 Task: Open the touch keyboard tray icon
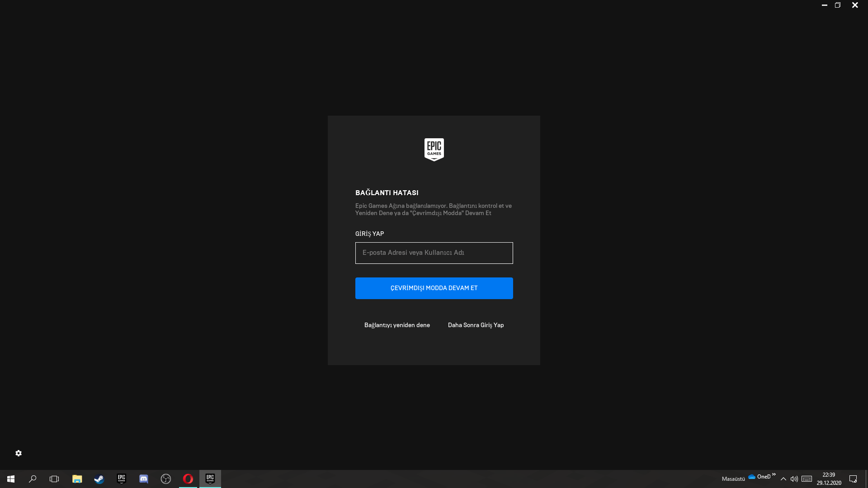pos(807,479)
